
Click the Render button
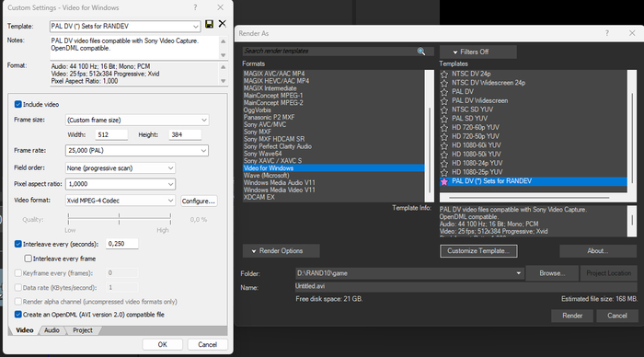tap(572, 316)
